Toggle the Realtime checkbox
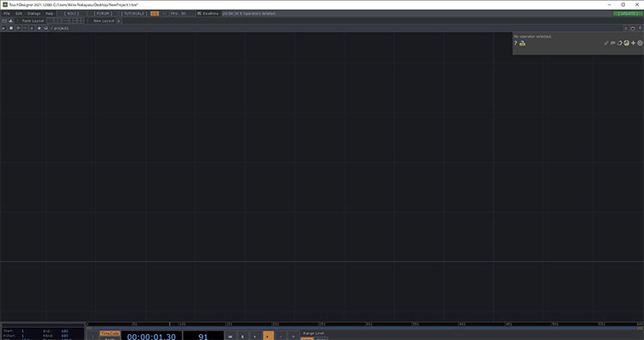This screenshot has width=644, height=340. (x=199, y=14)
